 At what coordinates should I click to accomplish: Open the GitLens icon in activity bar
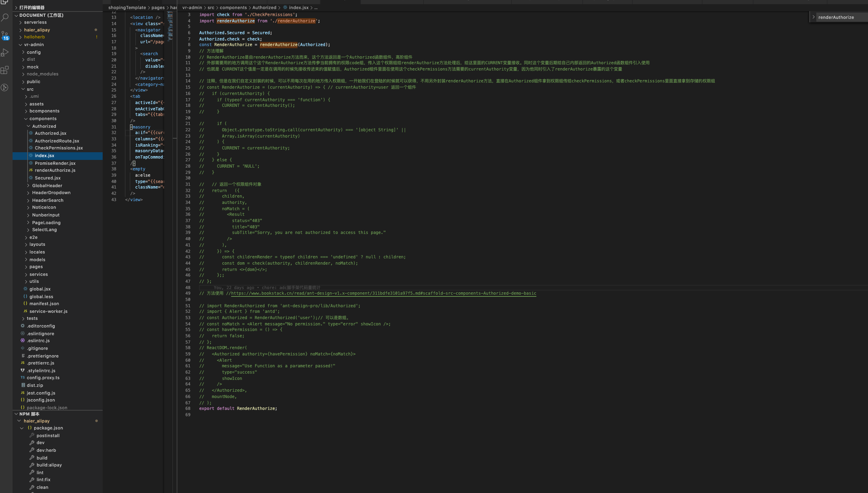click(5, 88)
